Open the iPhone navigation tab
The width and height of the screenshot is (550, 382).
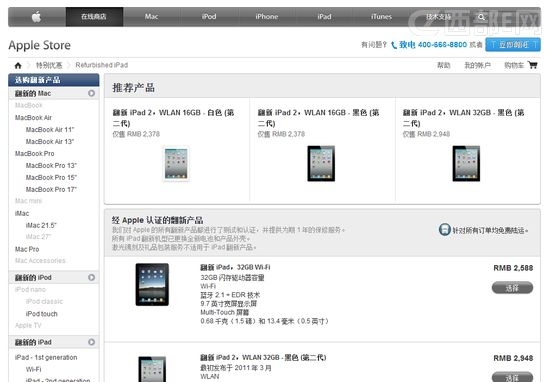click(267, 16)
